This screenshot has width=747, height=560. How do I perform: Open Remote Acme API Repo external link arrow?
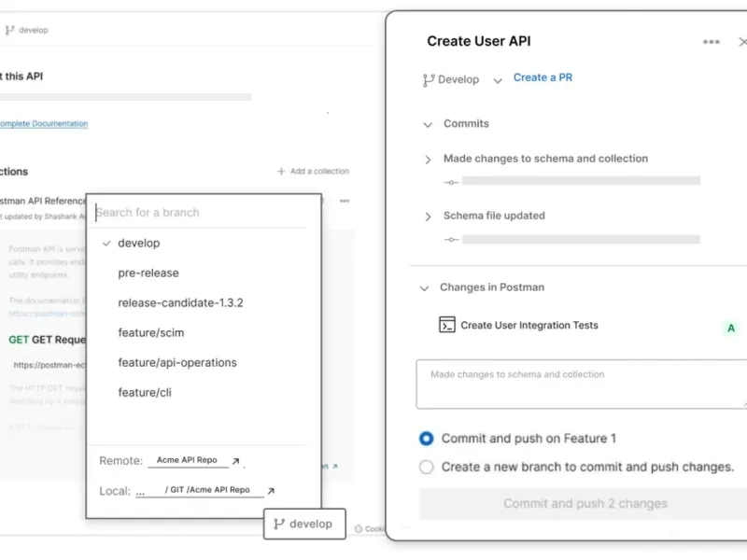click(x=236, y=461)
